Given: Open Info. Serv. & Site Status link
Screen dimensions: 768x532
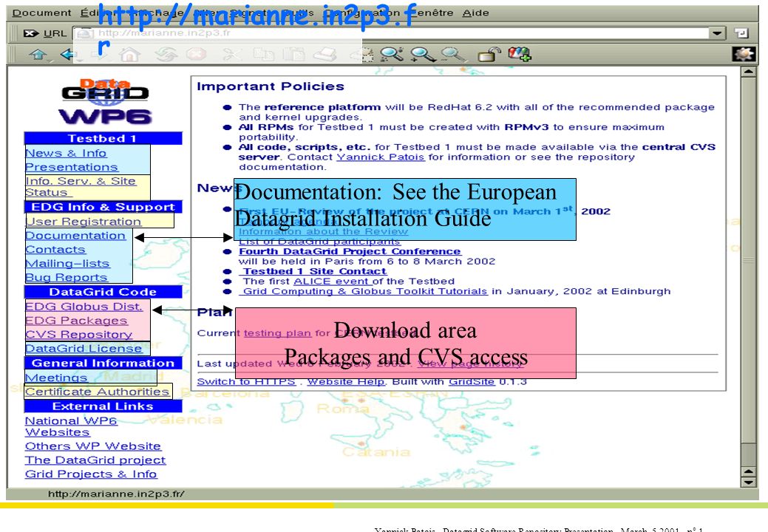Looking at the screenshot, I should click(x=81, y=187).
